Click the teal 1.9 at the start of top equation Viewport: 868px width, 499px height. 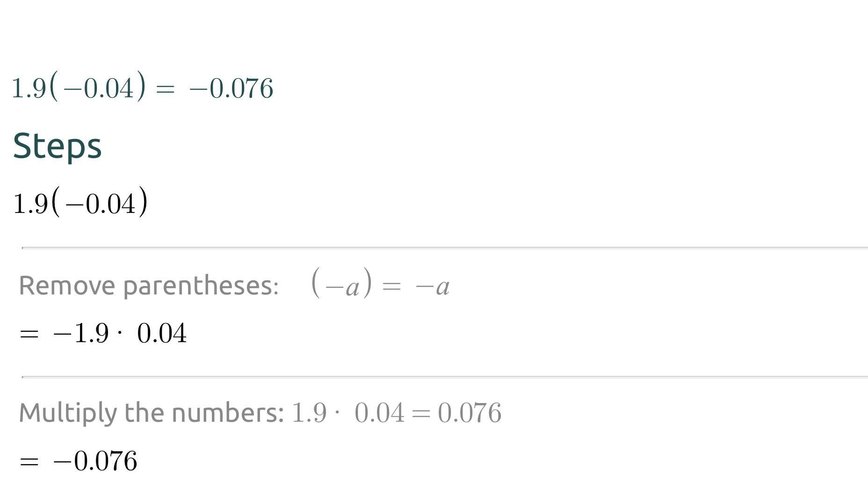coord(29,88)
